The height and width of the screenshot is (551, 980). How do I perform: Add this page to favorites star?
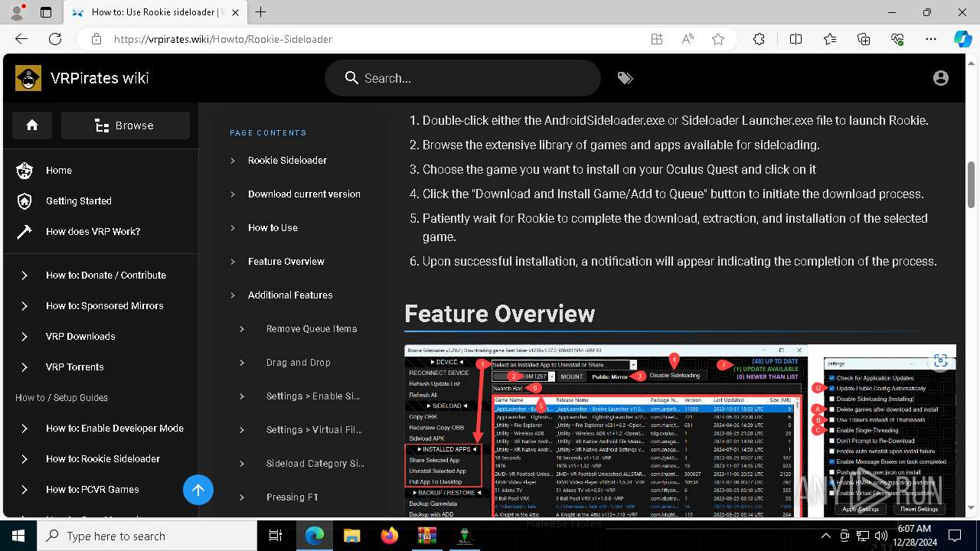pos(718,39)
